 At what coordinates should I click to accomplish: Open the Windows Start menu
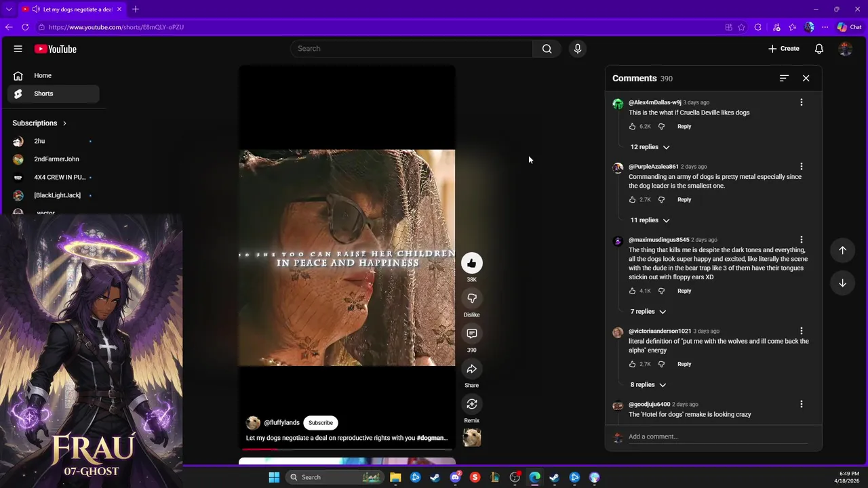point(274,477)
